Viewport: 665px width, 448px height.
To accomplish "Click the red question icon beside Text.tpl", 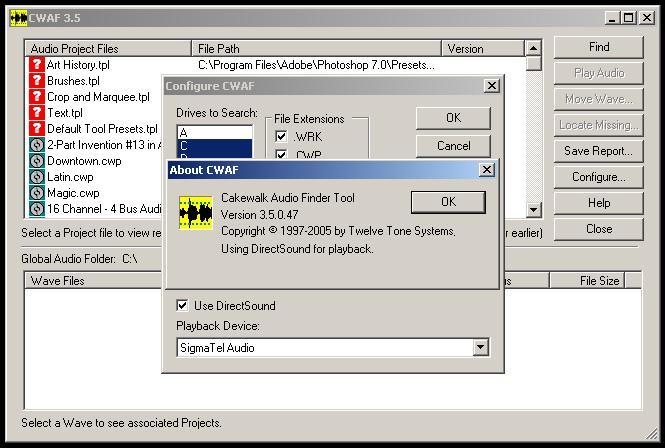I will coord(36,113).
